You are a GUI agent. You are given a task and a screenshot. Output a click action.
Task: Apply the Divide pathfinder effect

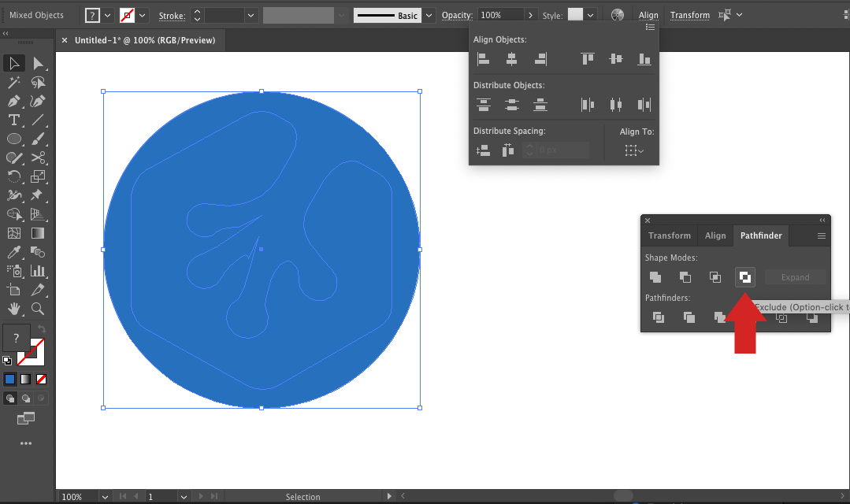659,318
